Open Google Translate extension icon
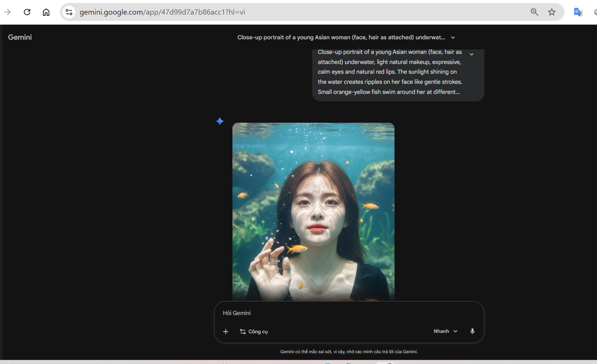The image size is (597, 364). 578,12
